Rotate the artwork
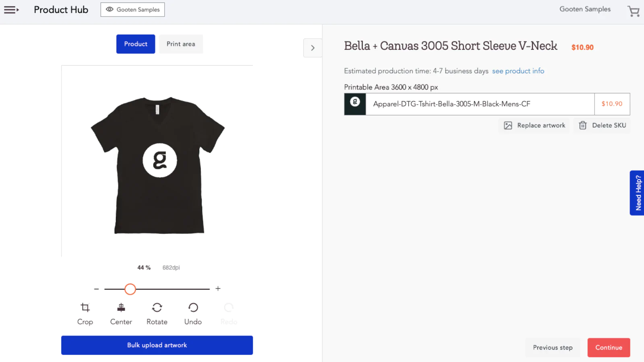The height and width of the screenshot is (362, 644). tap(157, 308)
